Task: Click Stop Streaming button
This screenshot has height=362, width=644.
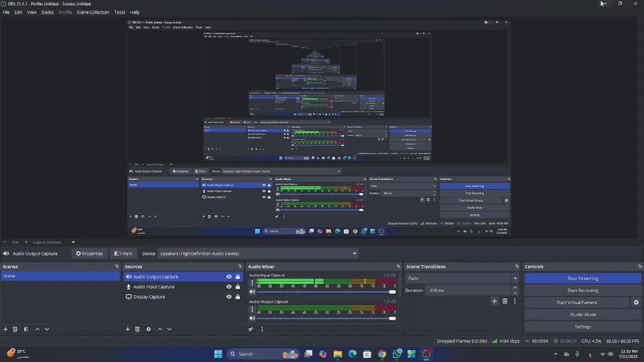Action: [x=583, y=279]
